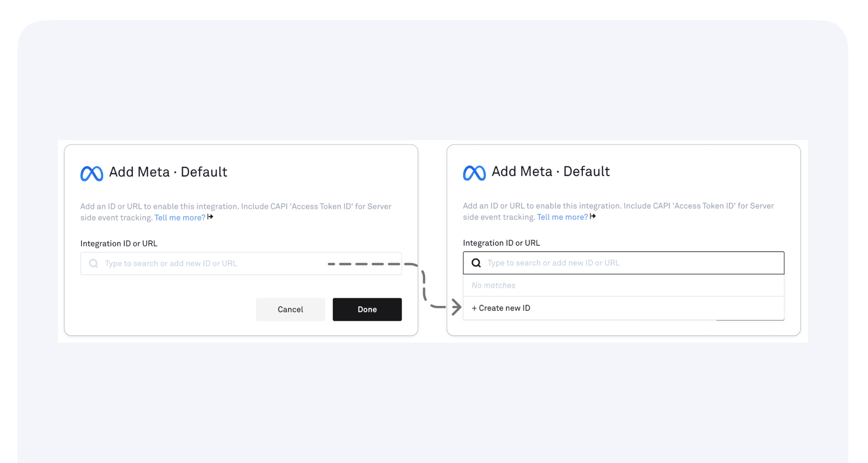Click the search magnifier icon in left input
Viewport: 868px width, 463px height.
coord(93,263)
